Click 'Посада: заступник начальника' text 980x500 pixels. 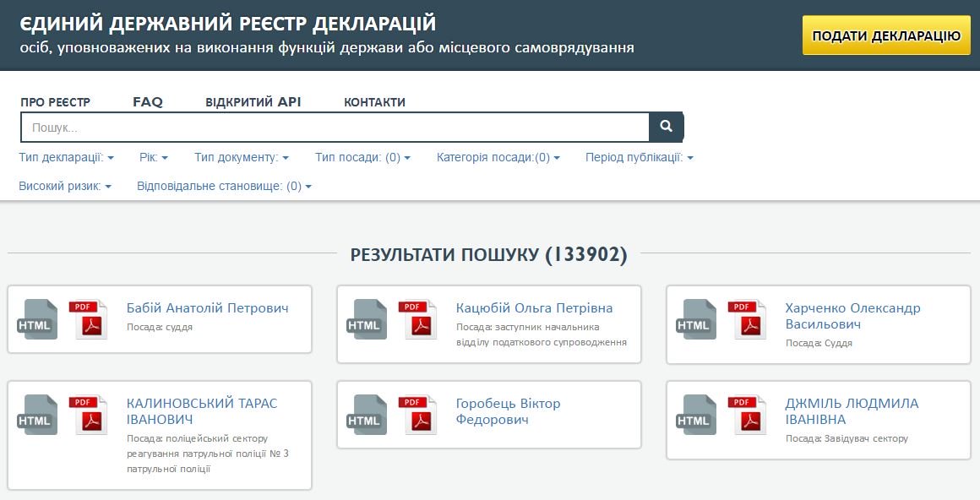(527, 327)
